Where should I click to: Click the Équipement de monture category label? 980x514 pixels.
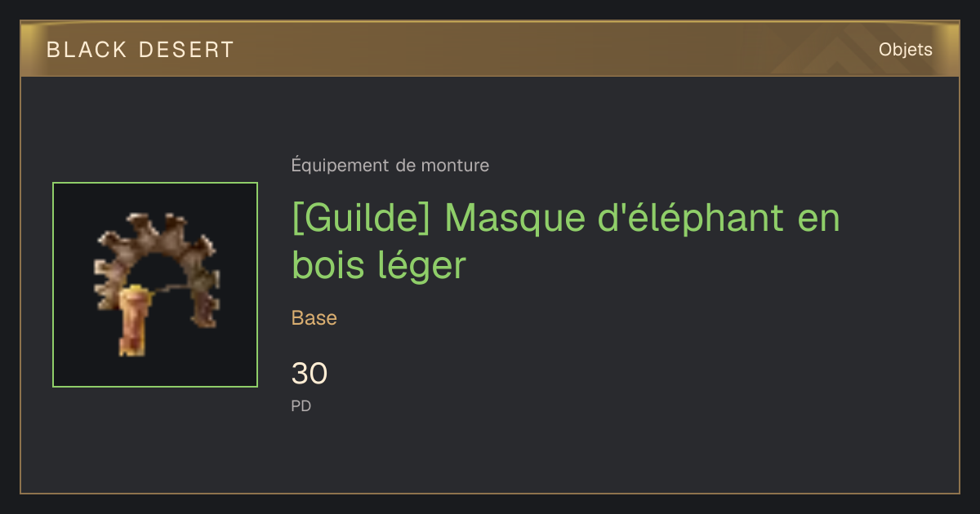click(x=390, y=166)
